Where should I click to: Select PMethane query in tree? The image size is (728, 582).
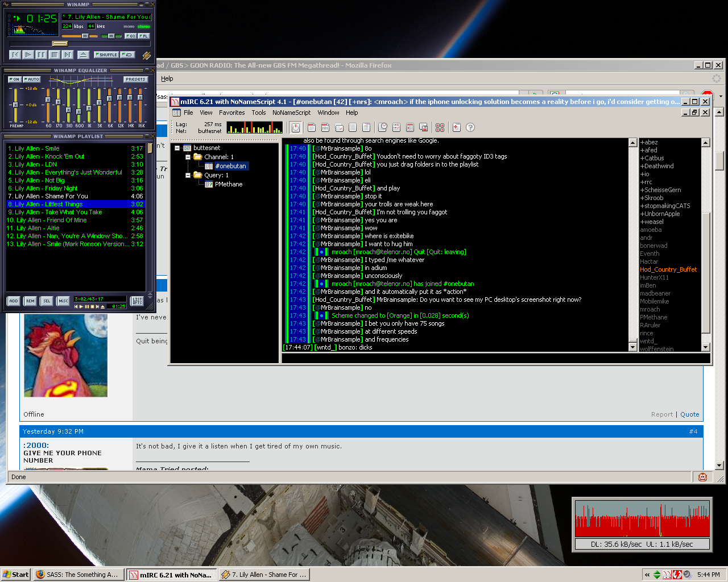[229, 184]
